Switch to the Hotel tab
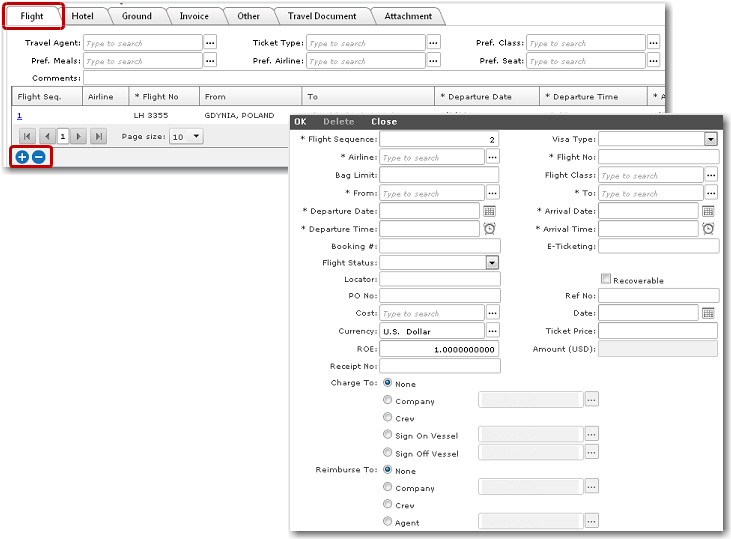Image resolution: width=731 pixels, height=539 pixels. click(x=82, y=16)
